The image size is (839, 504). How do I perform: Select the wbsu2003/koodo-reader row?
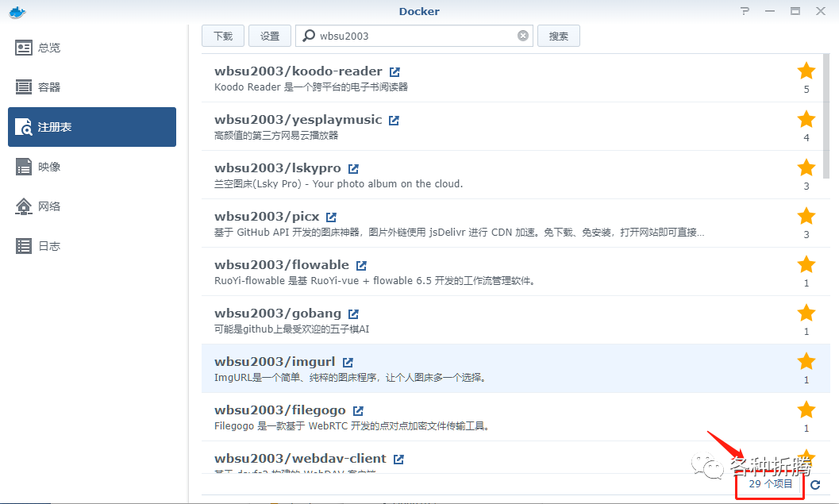pos(516,78)
